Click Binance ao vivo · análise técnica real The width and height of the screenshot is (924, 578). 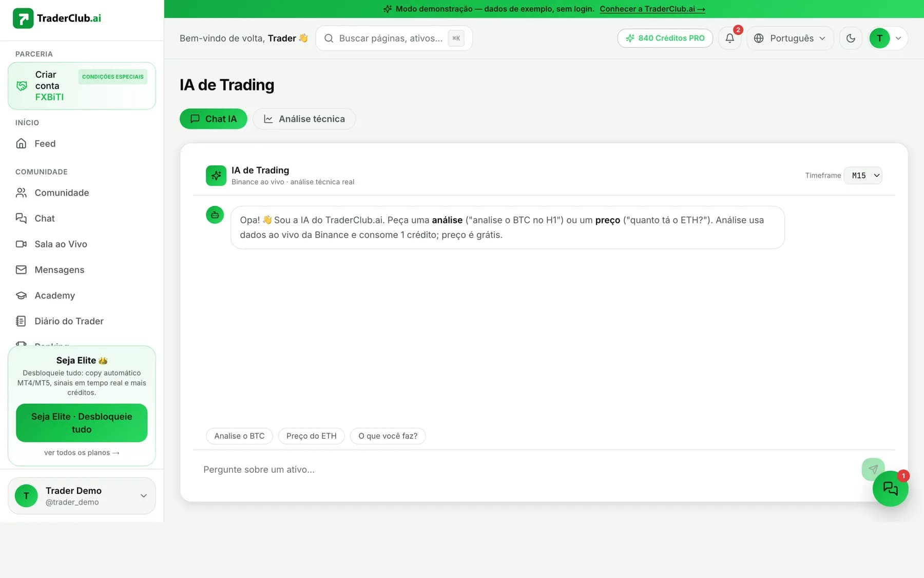[x=293, y=182]
